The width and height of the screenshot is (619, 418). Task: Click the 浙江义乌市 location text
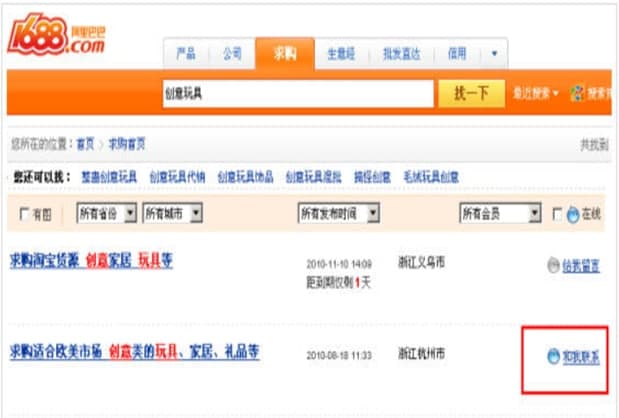(421, 262)
